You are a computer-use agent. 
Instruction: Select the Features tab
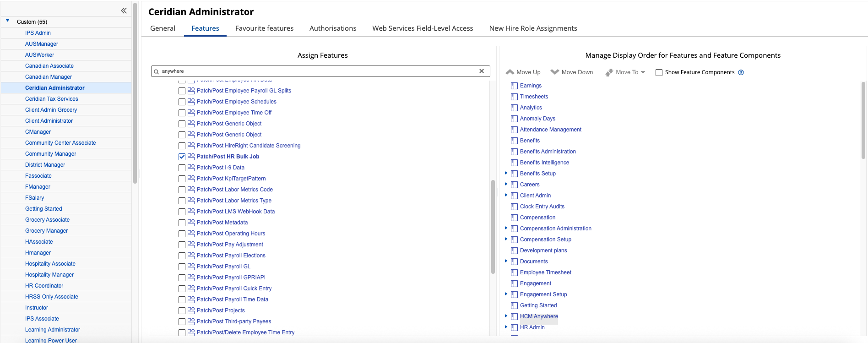(205, 28)
